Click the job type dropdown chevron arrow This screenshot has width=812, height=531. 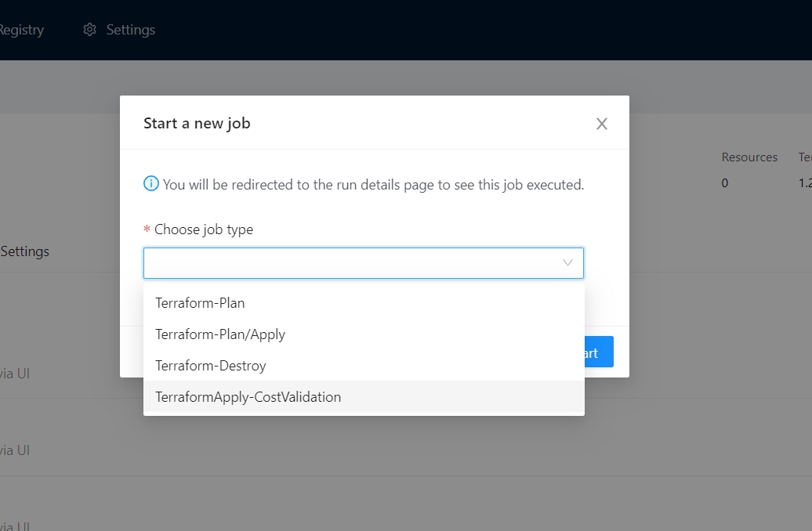pos(567,263)
